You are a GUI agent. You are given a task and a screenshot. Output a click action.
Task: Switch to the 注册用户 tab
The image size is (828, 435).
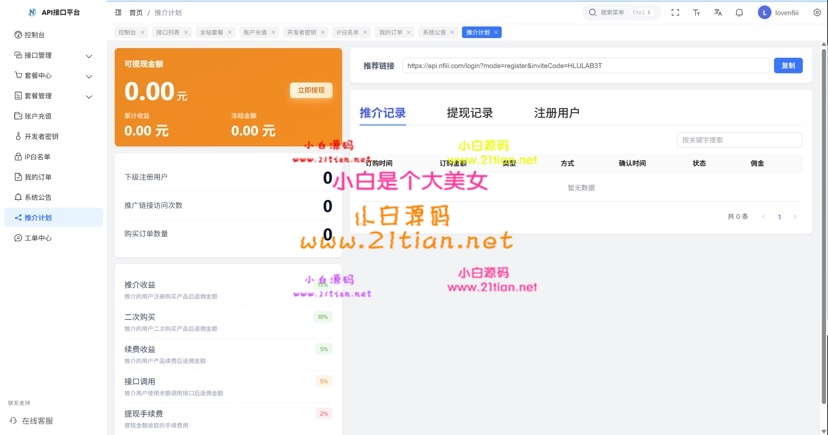click(x=556, y=113)
